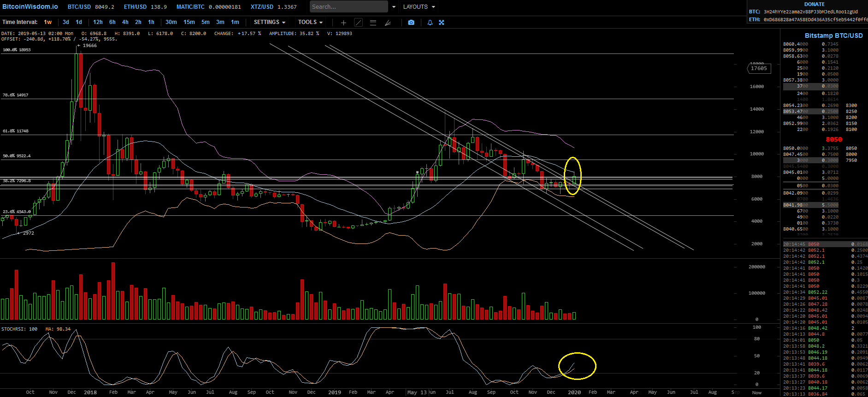Click the DONATE heading
Screen dimensions: 868x397
pyautogui.click(x=815, y=4)
